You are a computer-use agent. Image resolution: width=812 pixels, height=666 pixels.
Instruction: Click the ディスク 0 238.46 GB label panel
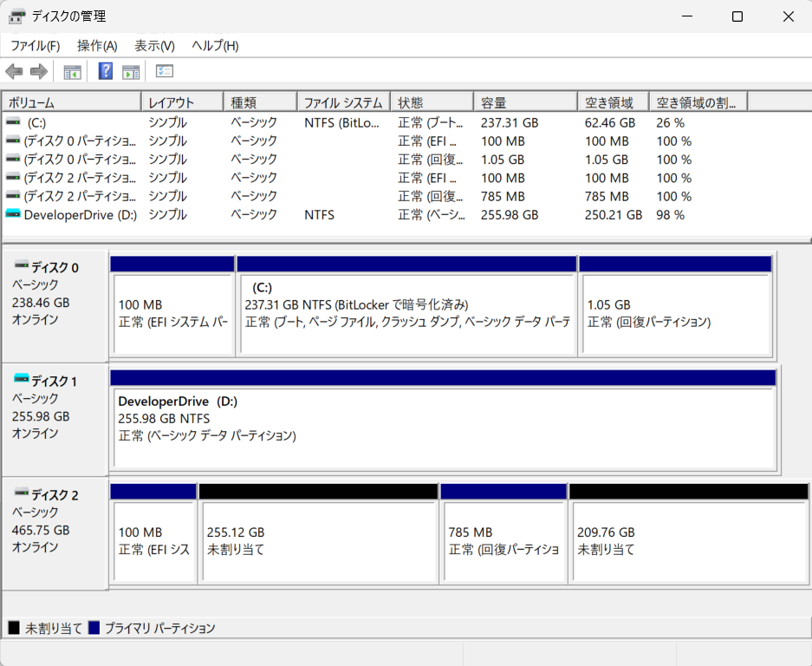coord(55,306)
